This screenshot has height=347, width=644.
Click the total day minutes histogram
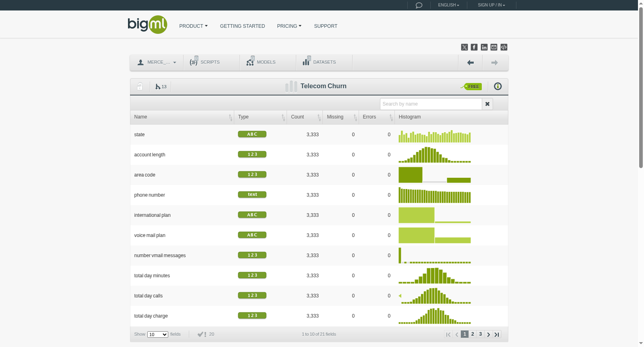click(435, 276)
